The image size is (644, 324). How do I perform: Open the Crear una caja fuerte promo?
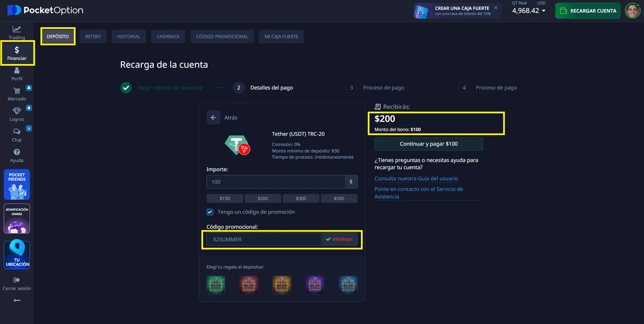point(458,11)
